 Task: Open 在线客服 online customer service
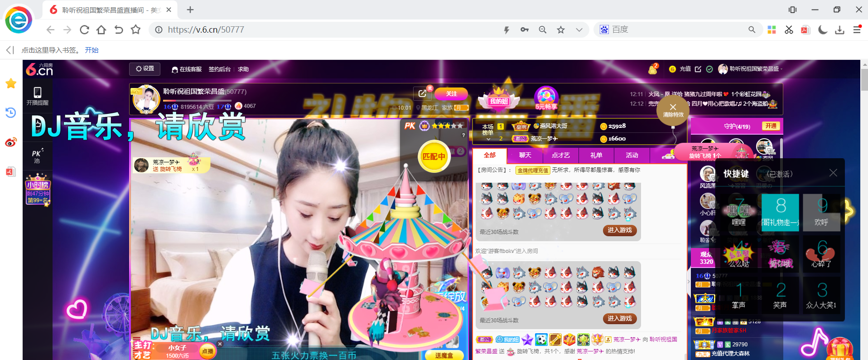click(x=187, y=69)
